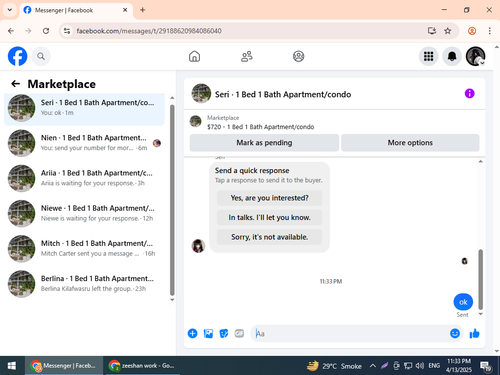Click the Facebook logo

(17, 56)
